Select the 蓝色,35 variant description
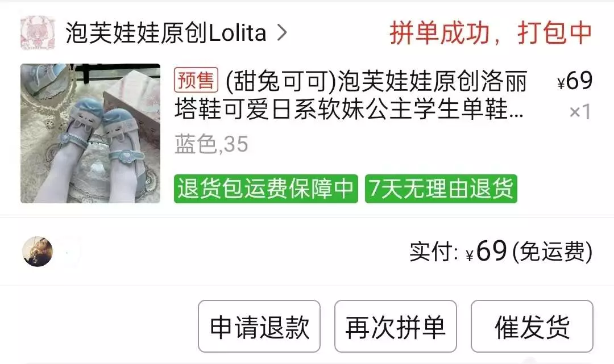 [x=211, y=144]
